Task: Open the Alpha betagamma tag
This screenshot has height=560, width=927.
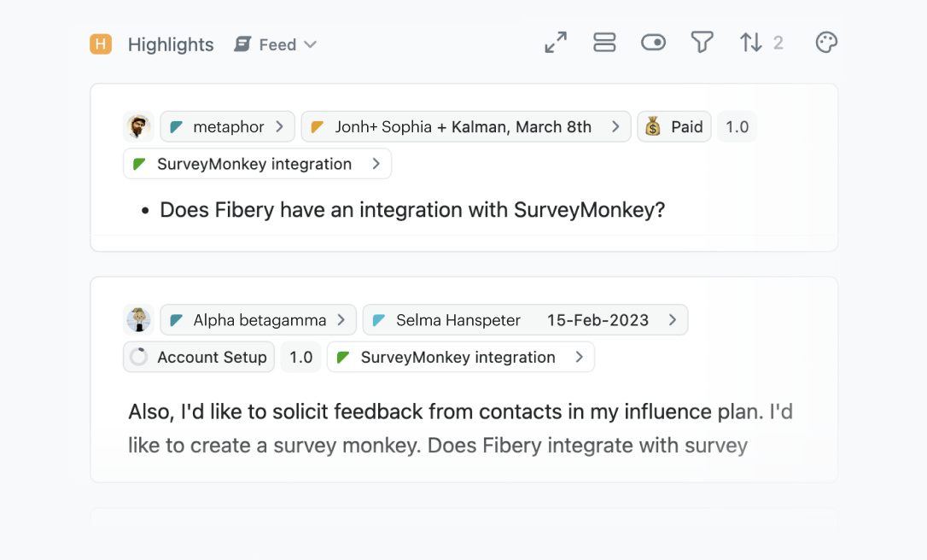Action: click(x=258, y=320)
